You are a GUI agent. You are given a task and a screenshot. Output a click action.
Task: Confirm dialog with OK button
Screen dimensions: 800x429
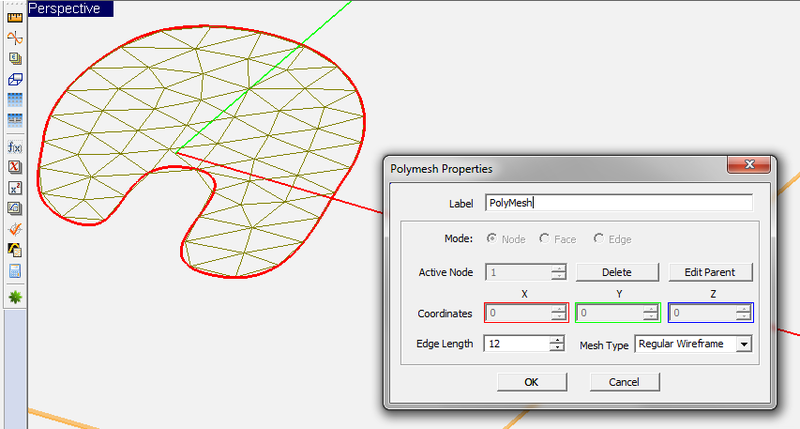pos(532,382)
